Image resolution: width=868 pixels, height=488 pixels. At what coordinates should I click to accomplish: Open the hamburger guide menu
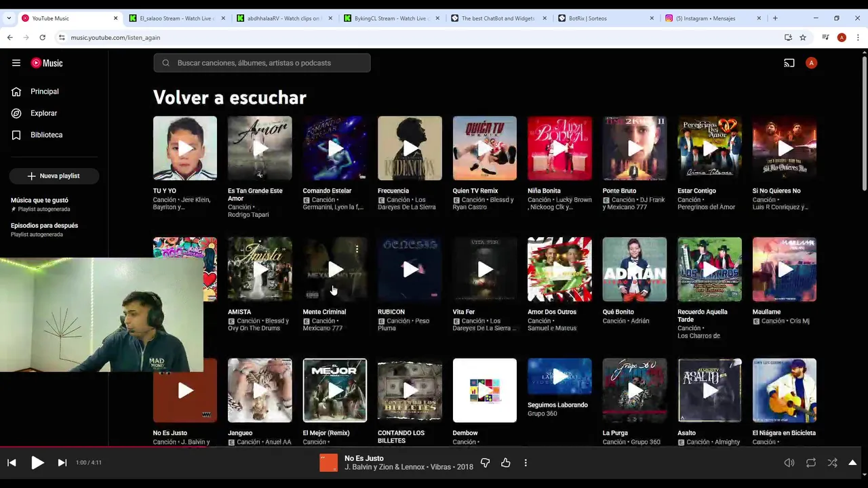tap(16, 63)
